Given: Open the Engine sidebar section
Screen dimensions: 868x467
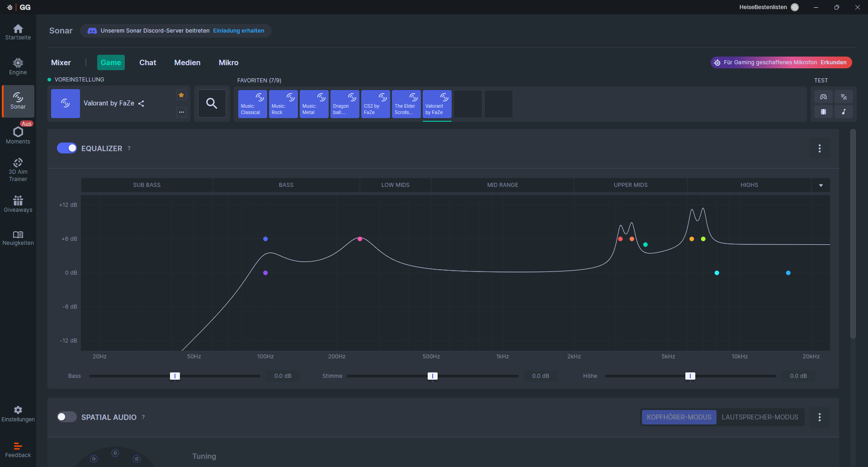Looking at the screenshot, I should tap(18, 66).
